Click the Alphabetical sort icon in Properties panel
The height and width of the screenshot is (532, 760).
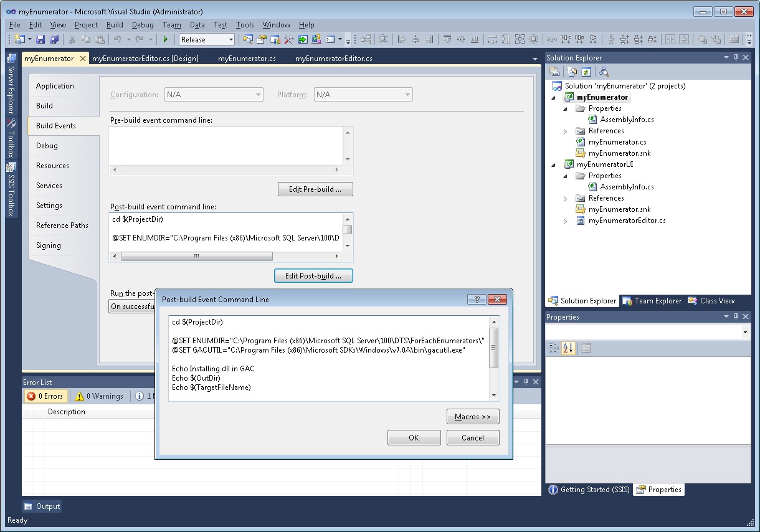pyautogui.click(x=568, y=348)
